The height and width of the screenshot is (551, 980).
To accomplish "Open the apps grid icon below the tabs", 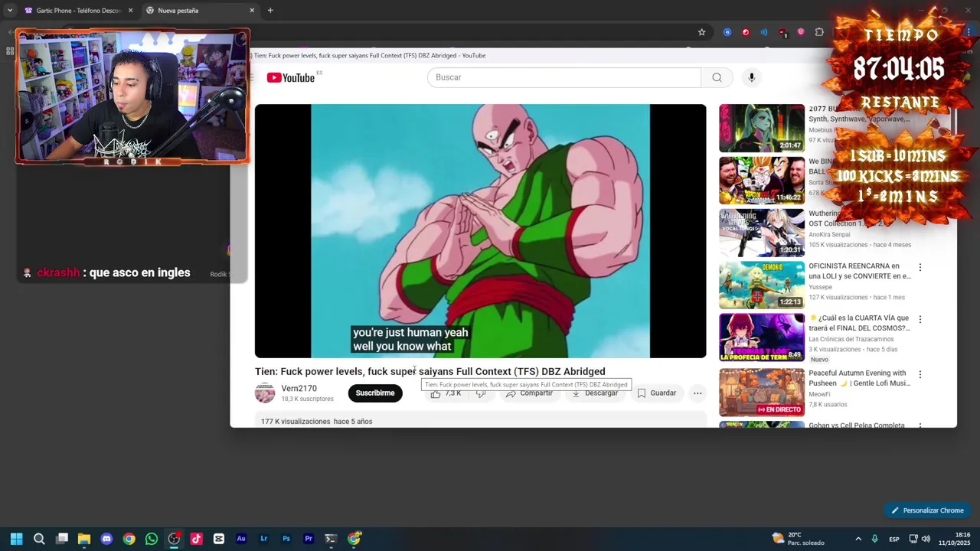I will [10, 51].
